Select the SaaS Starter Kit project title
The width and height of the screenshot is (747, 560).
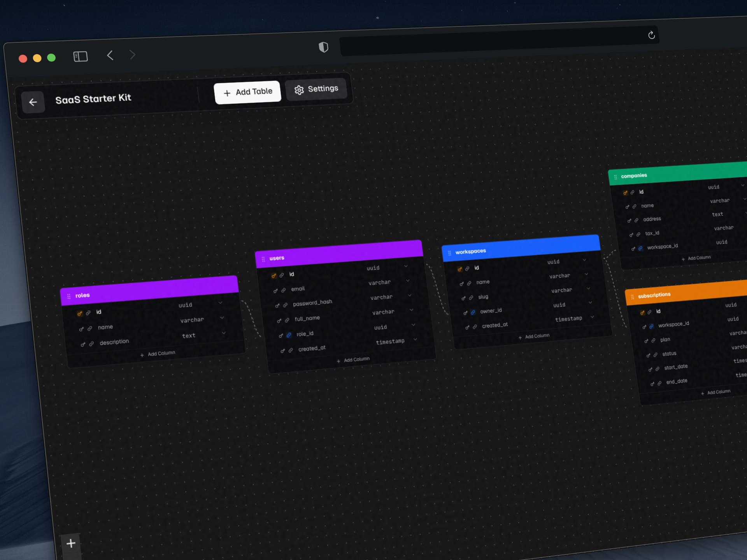[93, 99]
